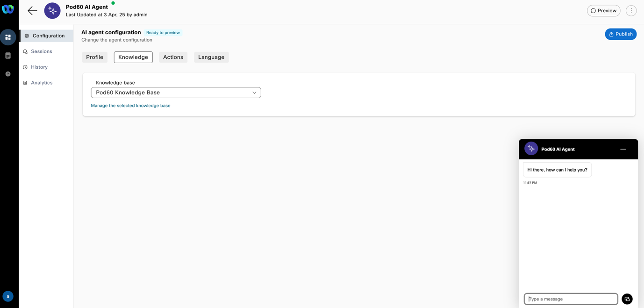Go to Analytics in the sidebar
644x308 pixels.
tap(42, 83)
